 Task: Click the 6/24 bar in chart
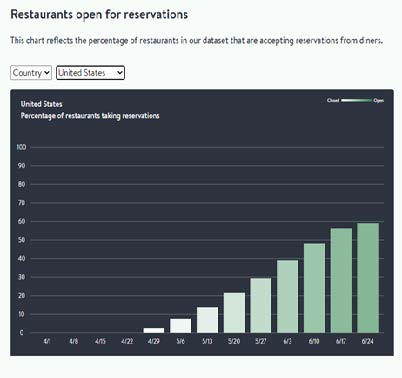click(x=368, y=278)
